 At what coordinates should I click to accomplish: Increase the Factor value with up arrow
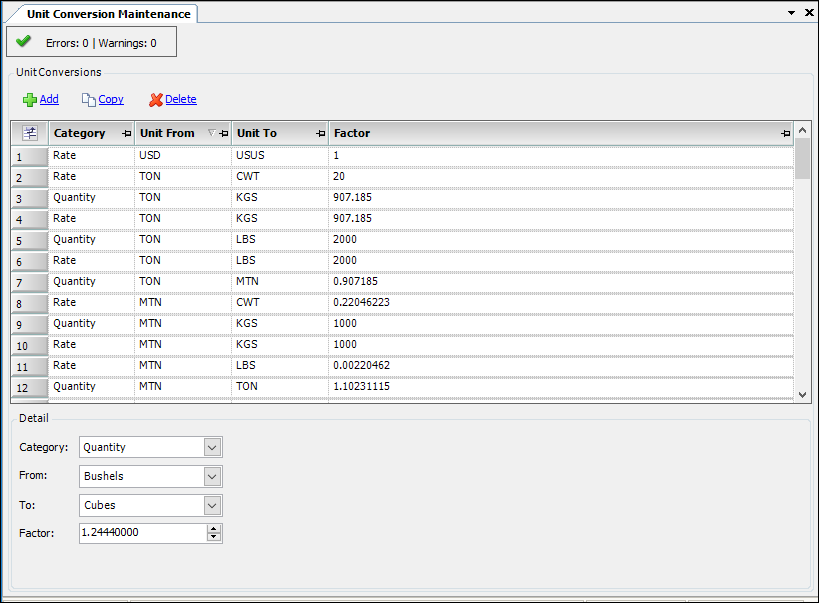click(214, 529)
